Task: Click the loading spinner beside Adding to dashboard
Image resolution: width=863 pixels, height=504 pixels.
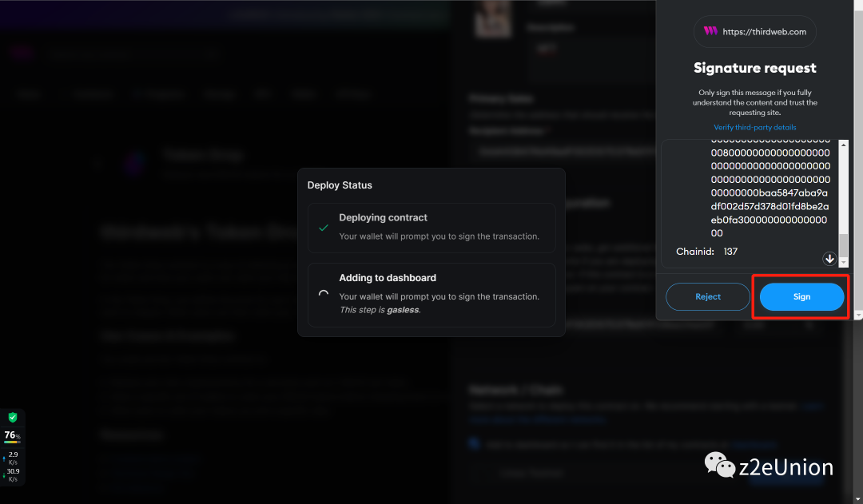Action: tap(324, 293)
